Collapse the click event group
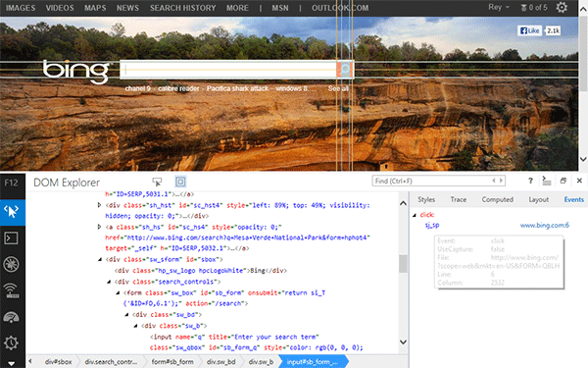Screen dimensions: 588x368 coord(415,215)
